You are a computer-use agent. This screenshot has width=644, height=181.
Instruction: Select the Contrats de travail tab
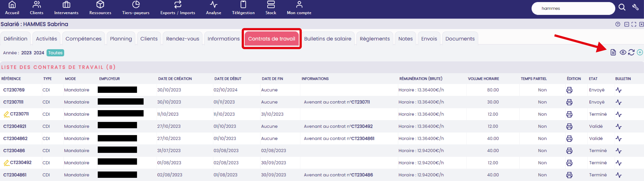pyautogui.click(x=272, y=39)
